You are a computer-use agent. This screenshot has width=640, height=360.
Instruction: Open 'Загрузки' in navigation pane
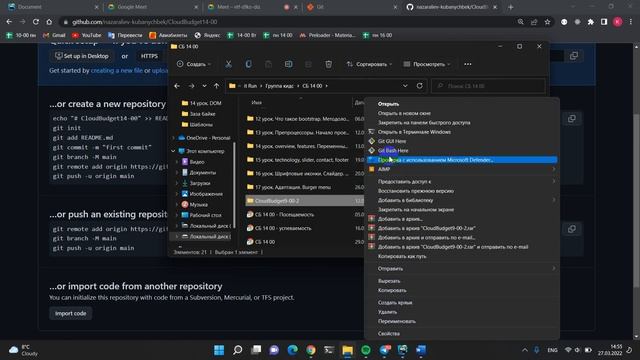tap(200, 183)
